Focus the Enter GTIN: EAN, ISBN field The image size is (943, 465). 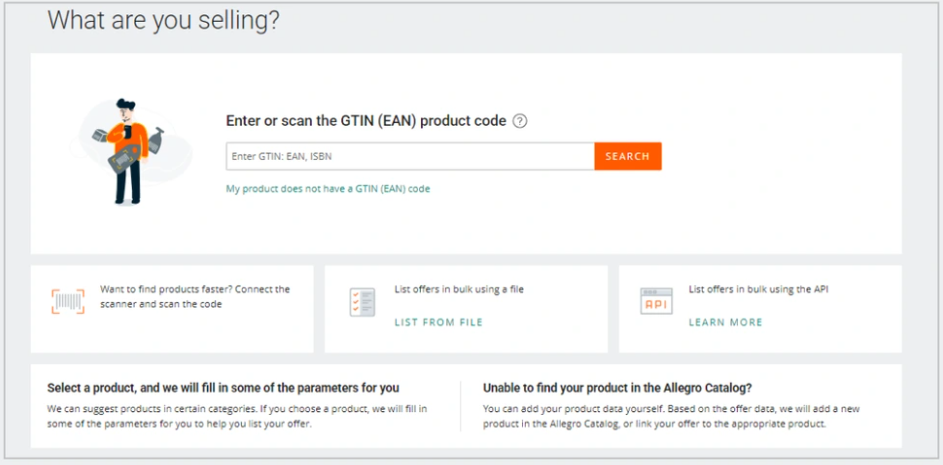click(x=410, y=156)
